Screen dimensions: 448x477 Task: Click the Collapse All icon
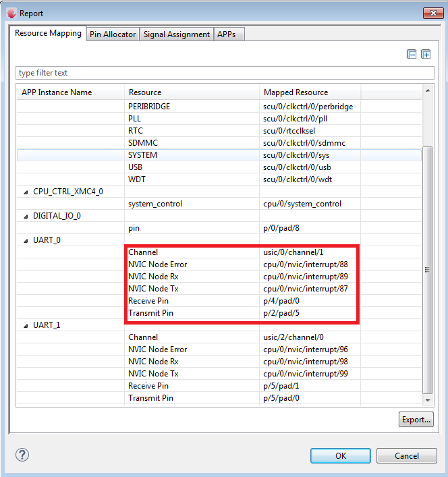coord(412,55)
